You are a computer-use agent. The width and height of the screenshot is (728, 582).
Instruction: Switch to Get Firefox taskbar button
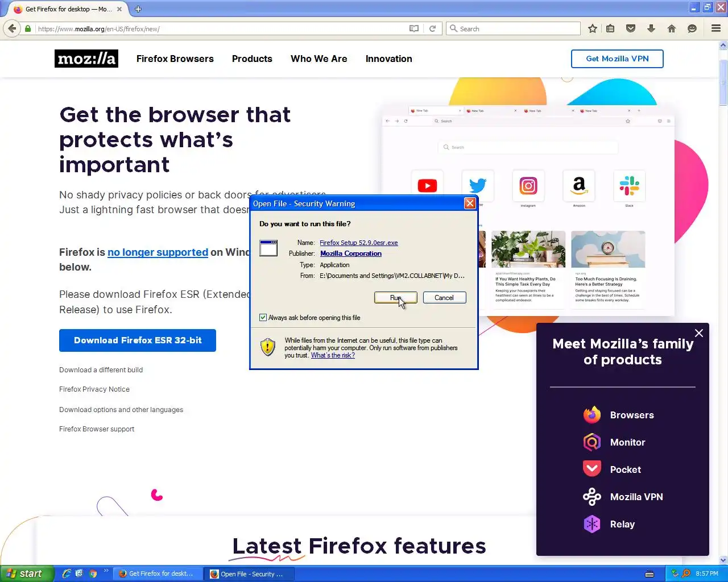click(x=159, y=574)
